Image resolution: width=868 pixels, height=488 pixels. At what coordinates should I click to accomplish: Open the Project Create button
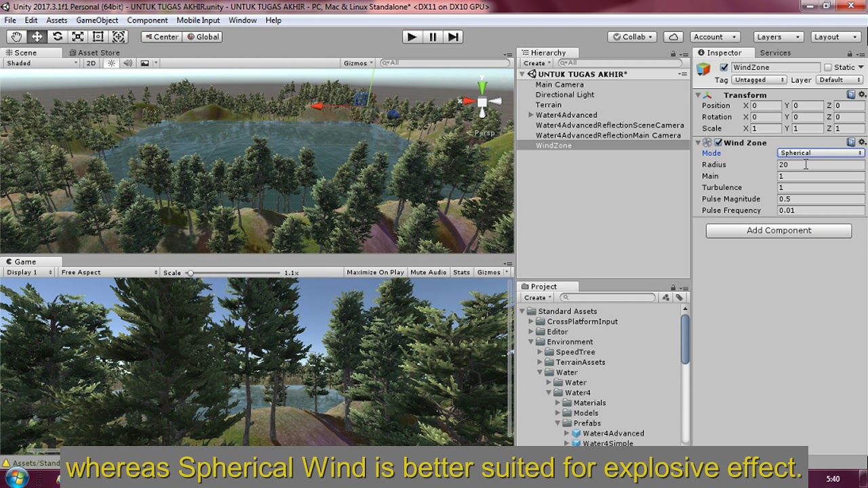click(x=536, y=298)
